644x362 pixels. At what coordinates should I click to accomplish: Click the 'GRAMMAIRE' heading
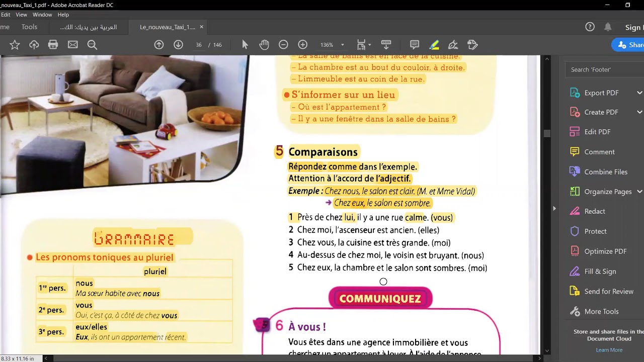[x=134, y=239]
